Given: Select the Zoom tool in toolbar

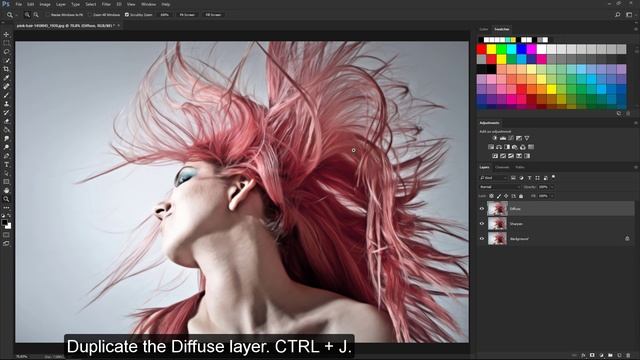Looking at the screenshot, I should tap(6, 199).
